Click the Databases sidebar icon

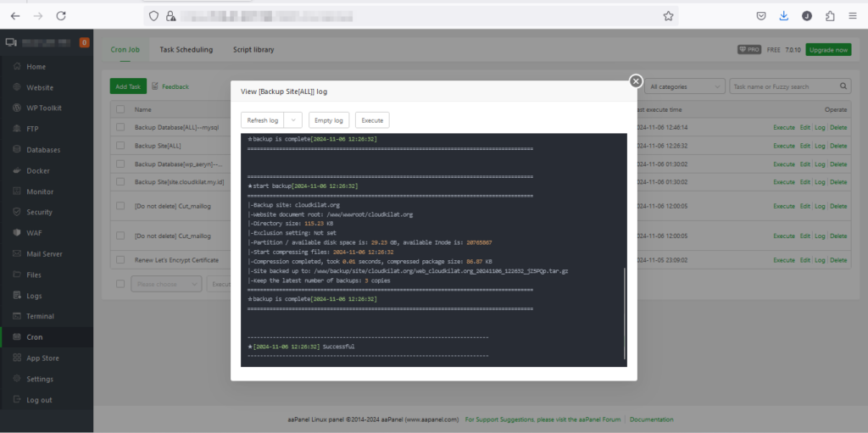click(14, 150)
